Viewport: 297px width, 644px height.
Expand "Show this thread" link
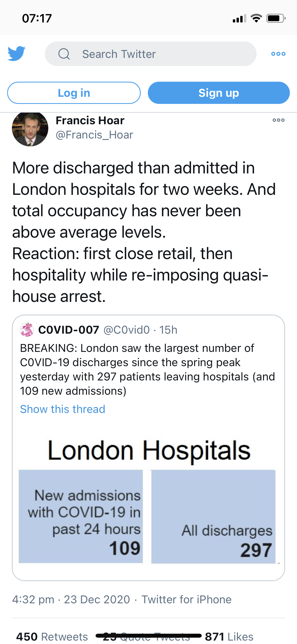tap(63, 409)
